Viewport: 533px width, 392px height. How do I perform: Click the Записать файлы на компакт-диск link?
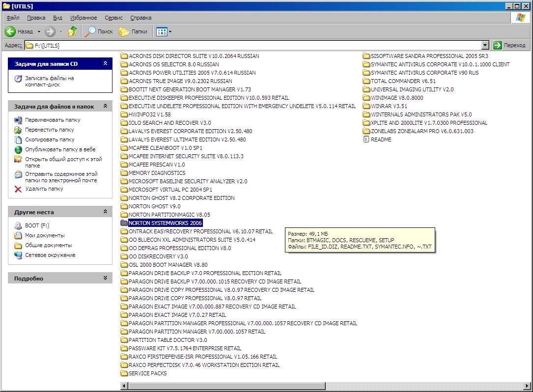[x=49, y=81]
